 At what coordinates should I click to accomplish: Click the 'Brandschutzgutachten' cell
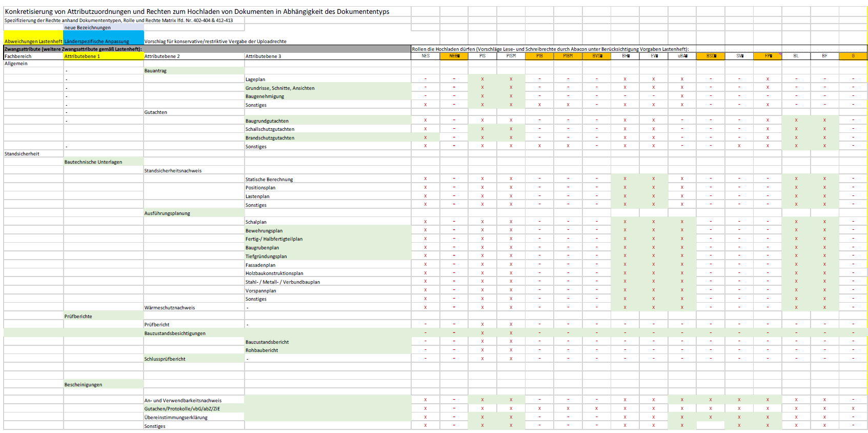click(328, 138)
